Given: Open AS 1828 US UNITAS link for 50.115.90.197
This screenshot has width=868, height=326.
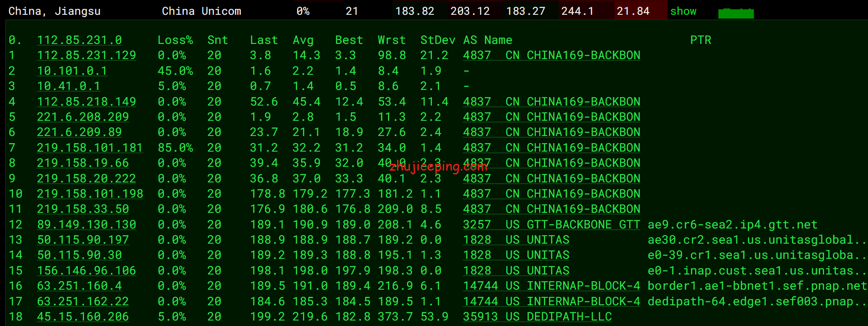Looking at the screenshot, I should (x=516, y=240).
